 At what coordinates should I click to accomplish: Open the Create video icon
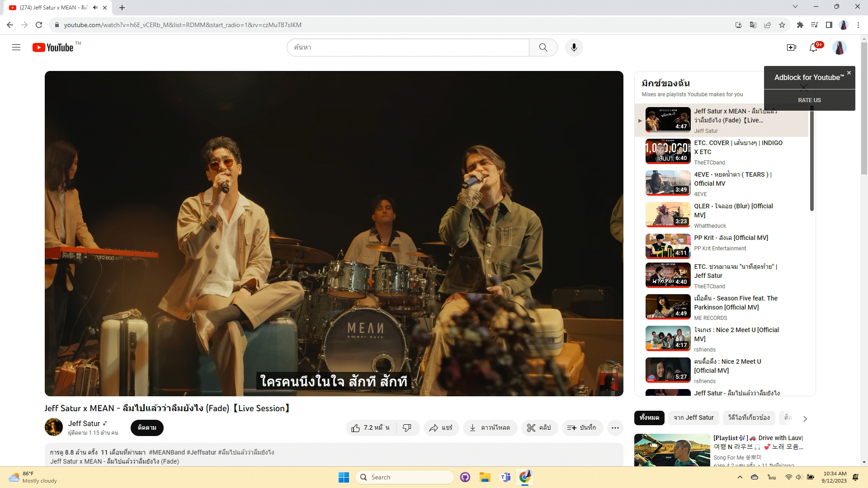point(791,47)
